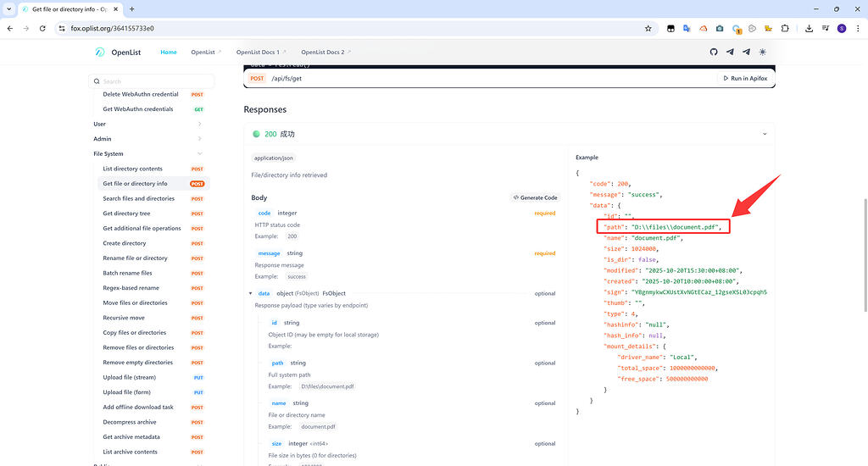Open Upload file (form) endpoint
The width and height of the screenshot is (868, 466).
click(153, 393)
